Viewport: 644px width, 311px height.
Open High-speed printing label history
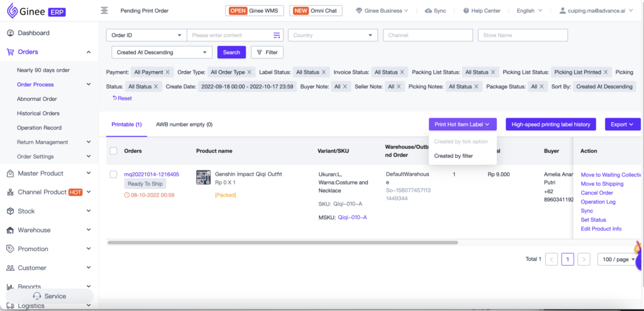[x=551, y=124]
